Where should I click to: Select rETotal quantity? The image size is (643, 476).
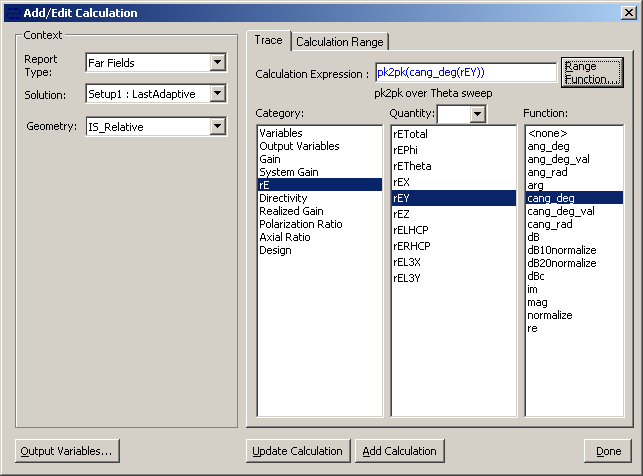(454, 134)
